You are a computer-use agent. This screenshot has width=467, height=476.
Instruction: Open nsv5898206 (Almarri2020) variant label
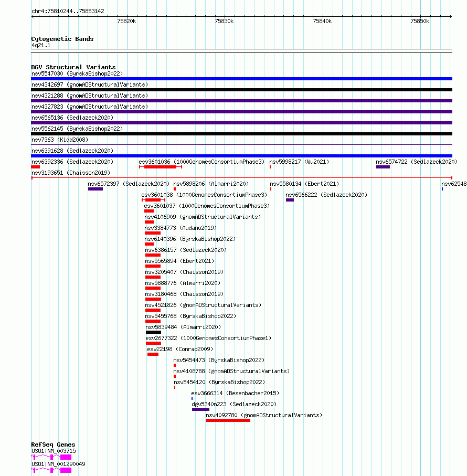(x=211, y=184)
